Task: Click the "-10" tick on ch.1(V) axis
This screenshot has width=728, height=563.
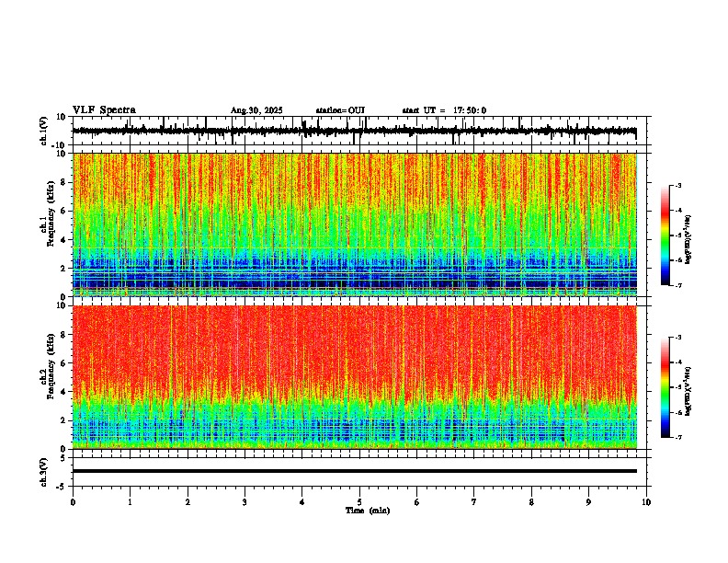Action: [x=59, y=145]
